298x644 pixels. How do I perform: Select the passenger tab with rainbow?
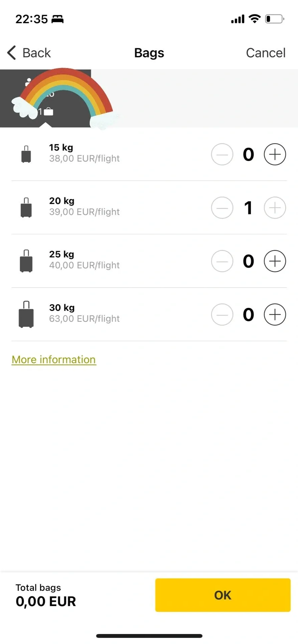point(45,98)
